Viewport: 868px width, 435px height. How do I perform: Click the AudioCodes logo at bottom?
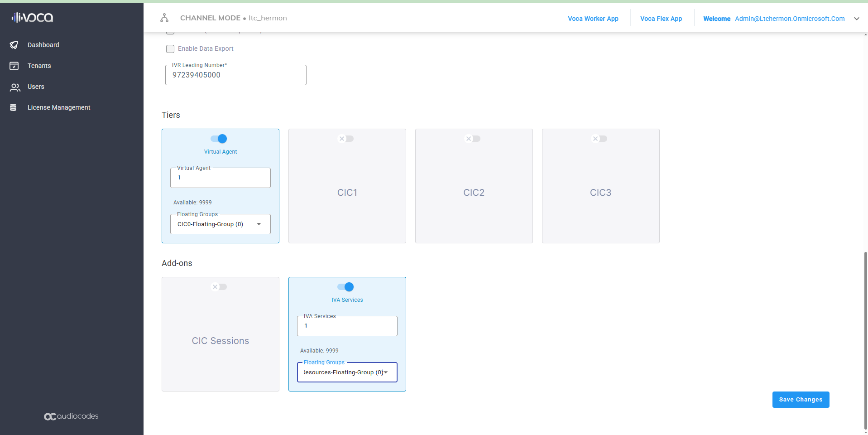(x=71, y=416)
